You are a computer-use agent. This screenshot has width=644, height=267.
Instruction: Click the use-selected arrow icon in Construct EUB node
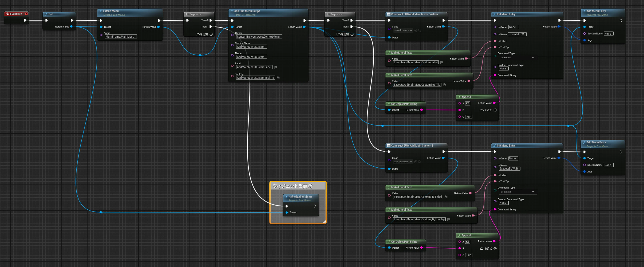(416, 30)
